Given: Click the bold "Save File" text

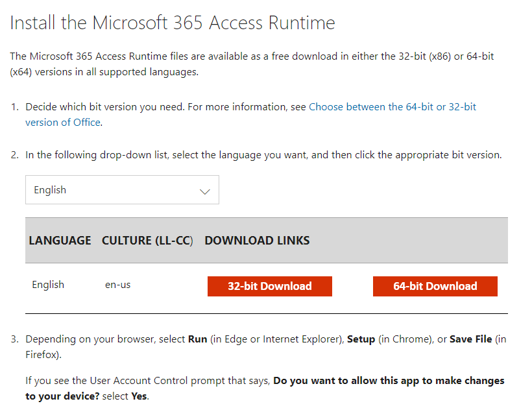Looking at the screenshot, I should pyautogui.click(x=470, y=339).
